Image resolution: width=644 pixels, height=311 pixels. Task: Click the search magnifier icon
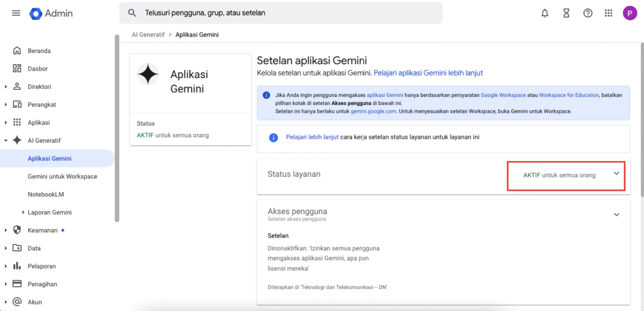[x=132, y=13]
